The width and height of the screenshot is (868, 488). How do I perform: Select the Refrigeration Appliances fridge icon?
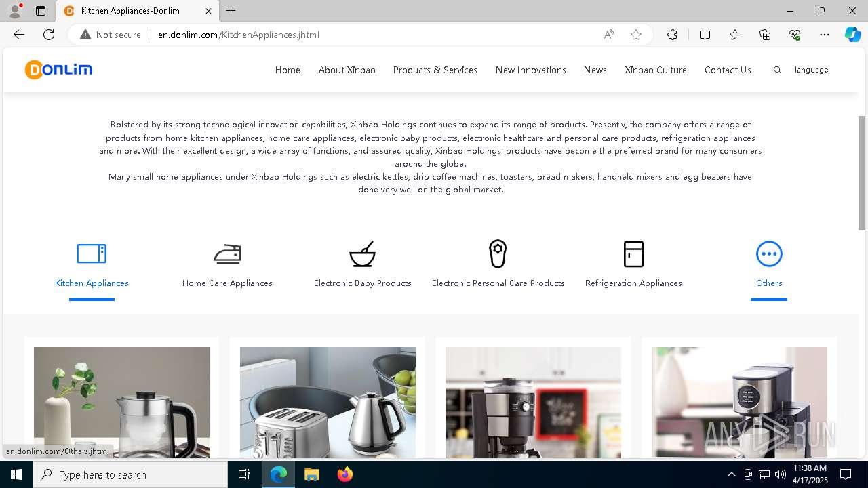pyautogui.click(x=633, y=253)
